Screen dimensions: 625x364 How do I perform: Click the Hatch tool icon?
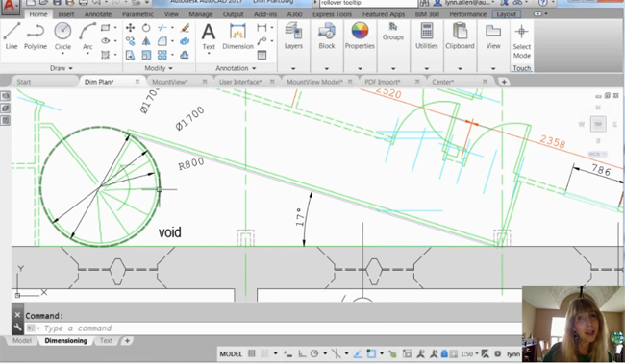[x=105, y=55]
